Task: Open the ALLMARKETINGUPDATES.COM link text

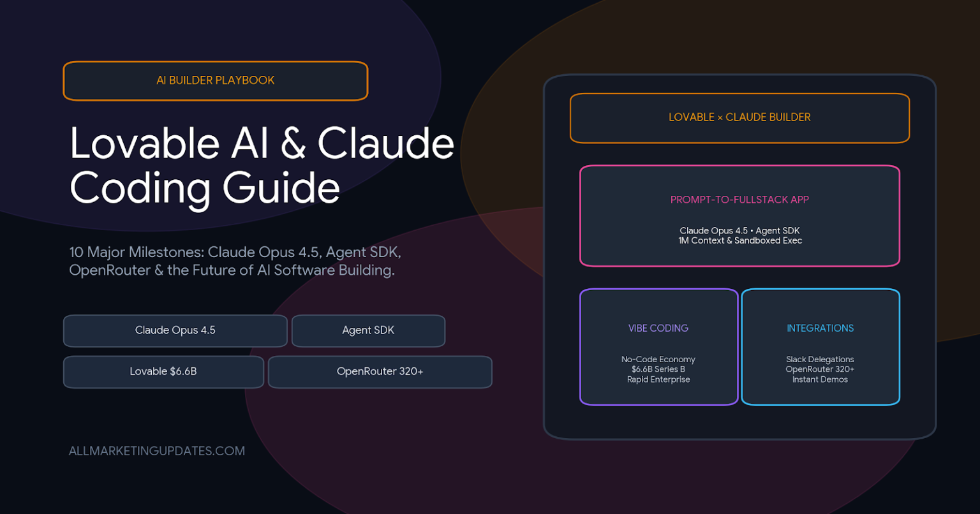Action: click(x=157, y=451)
